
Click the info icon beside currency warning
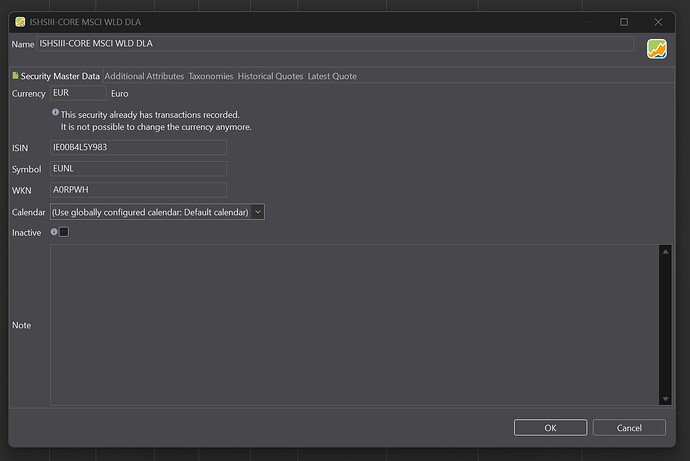pyautogui.click(x=55, y=113)
